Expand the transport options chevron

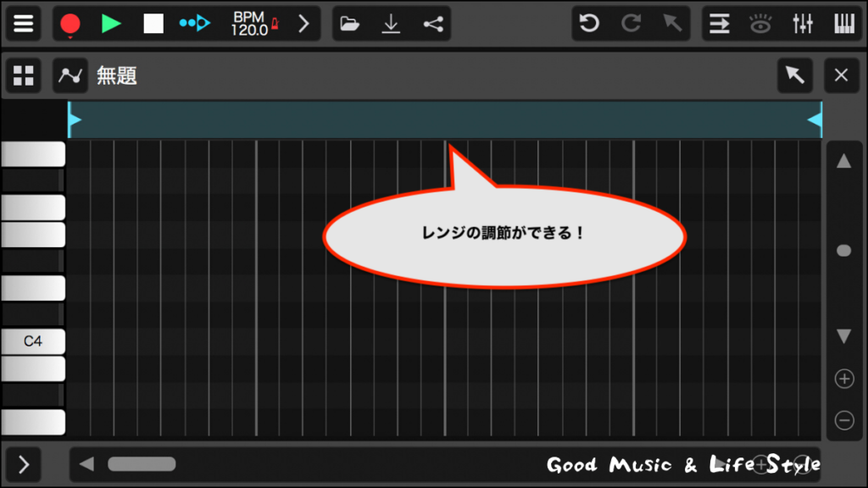(303, 24)
